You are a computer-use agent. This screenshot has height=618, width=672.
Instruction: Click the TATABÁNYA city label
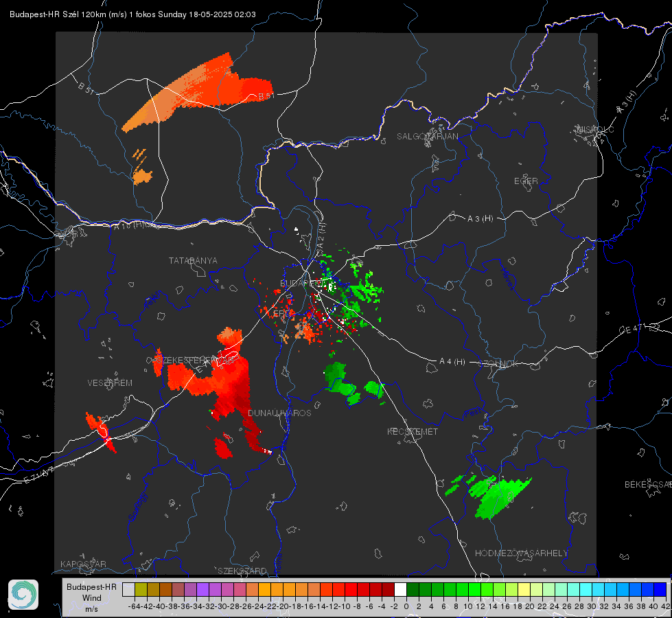(193, 260)
